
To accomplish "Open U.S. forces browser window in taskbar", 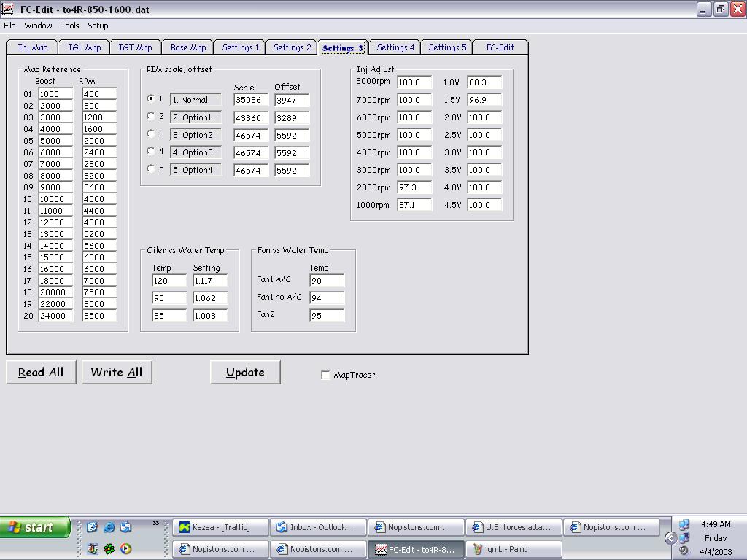I will (x=514, y=527).
